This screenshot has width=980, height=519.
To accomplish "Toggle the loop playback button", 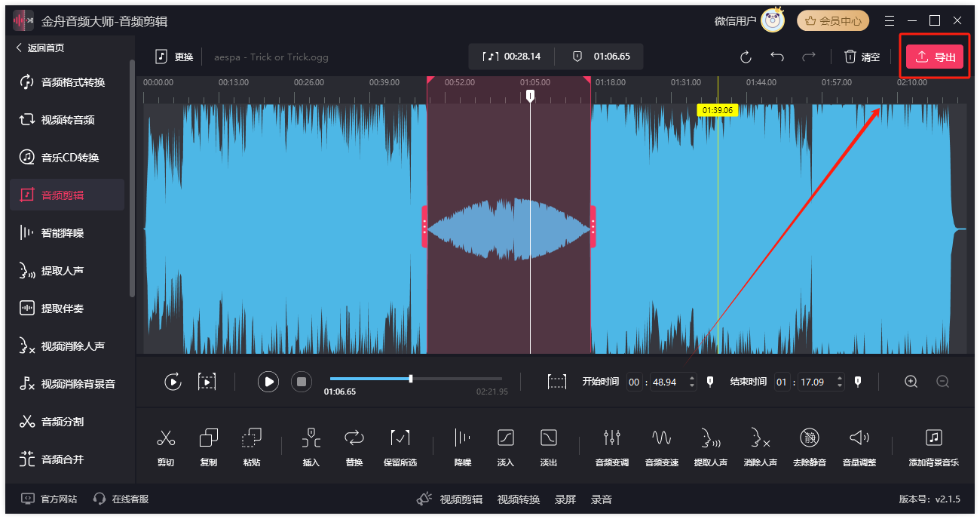I will tap(173, 382).
